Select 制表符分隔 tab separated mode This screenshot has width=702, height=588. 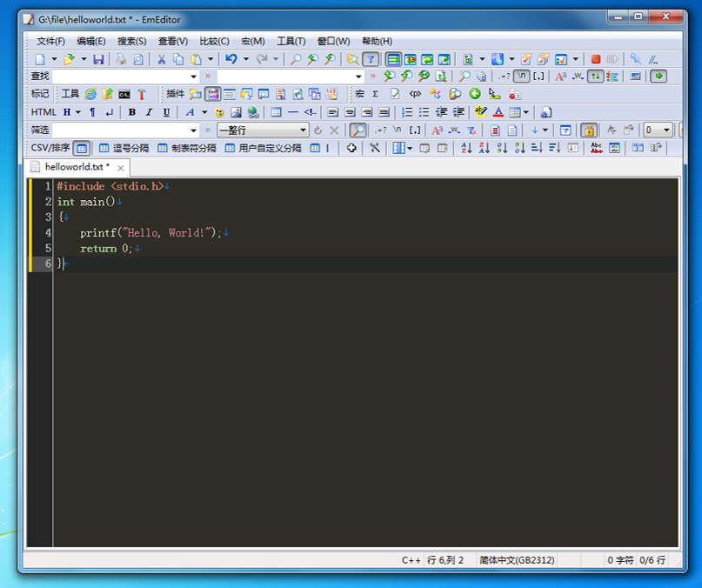click(x=187, y=148)
